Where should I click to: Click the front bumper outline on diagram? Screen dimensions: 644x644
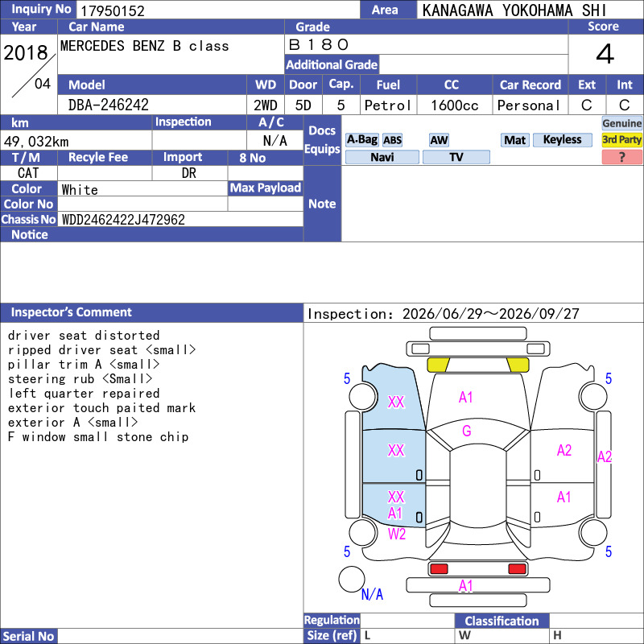click(x=477, y=349)
